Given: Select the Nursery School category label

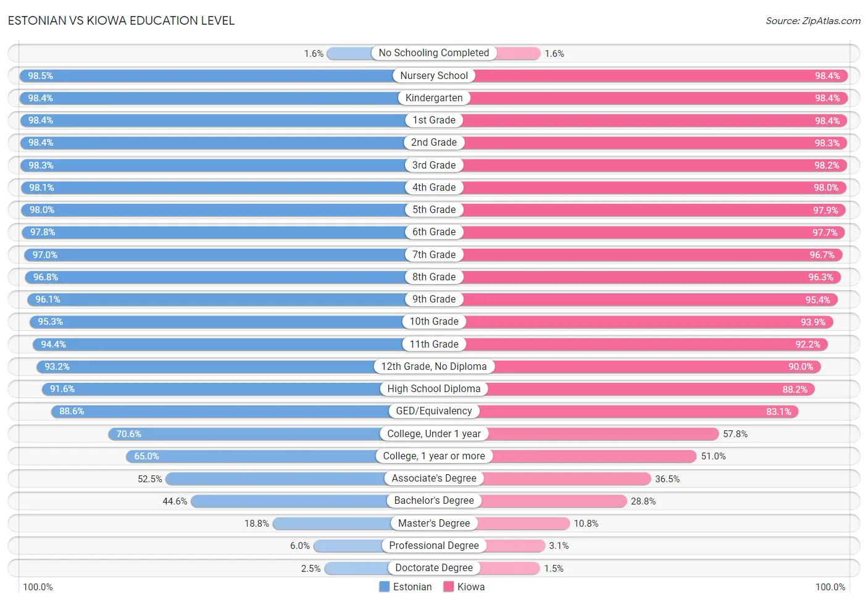Looking at the screenshot, I should pos(434,75).
